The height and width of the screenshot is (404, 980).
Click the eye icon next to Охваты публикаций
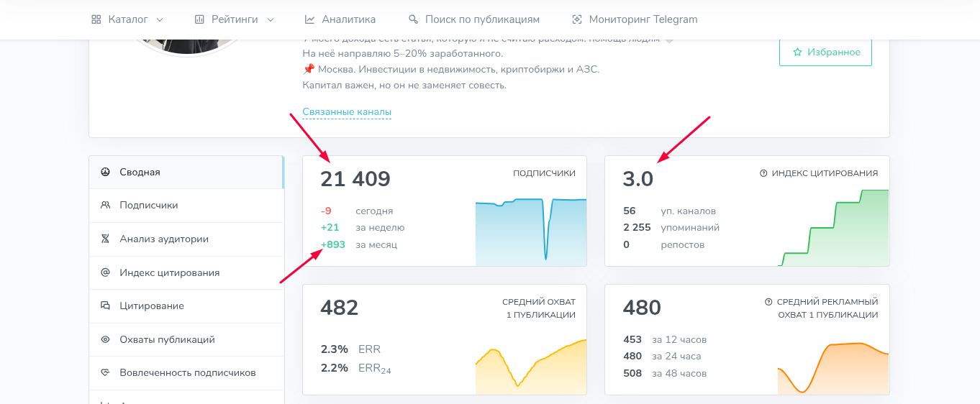pos(105,339)
